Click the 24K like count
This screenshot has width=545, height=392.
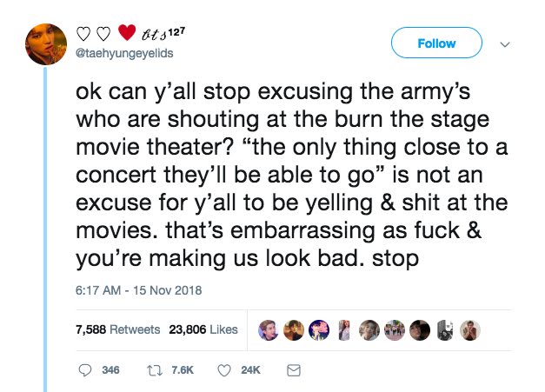tap(250, 370)
